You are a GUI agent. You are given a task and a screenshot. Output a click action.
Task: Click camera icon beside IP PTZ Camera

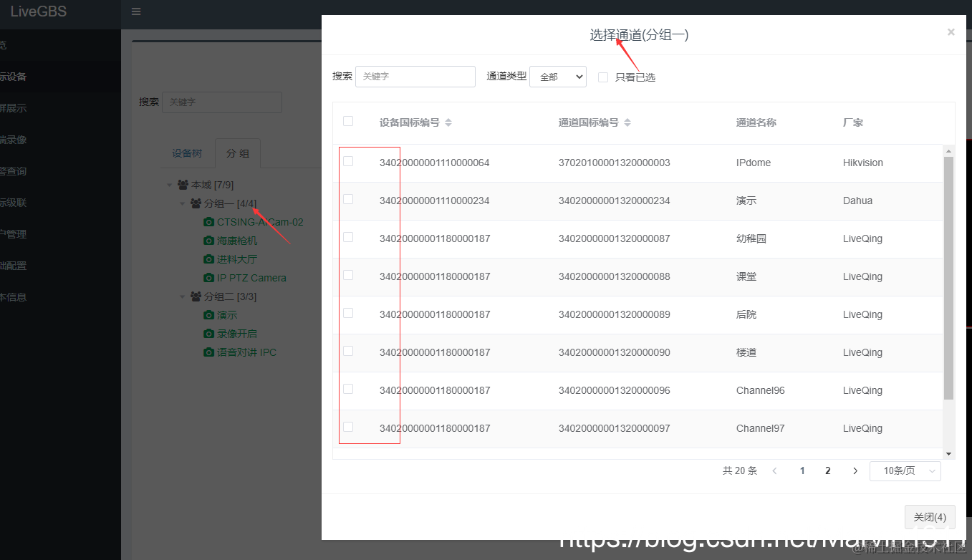(209, 278)
